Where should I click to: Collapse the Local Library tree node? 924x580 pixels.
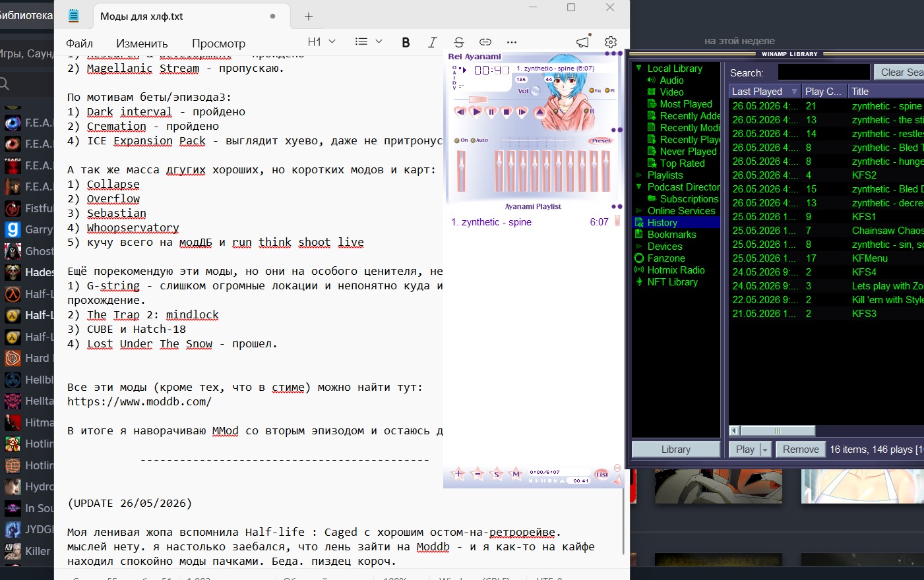[x=638, y=68]
